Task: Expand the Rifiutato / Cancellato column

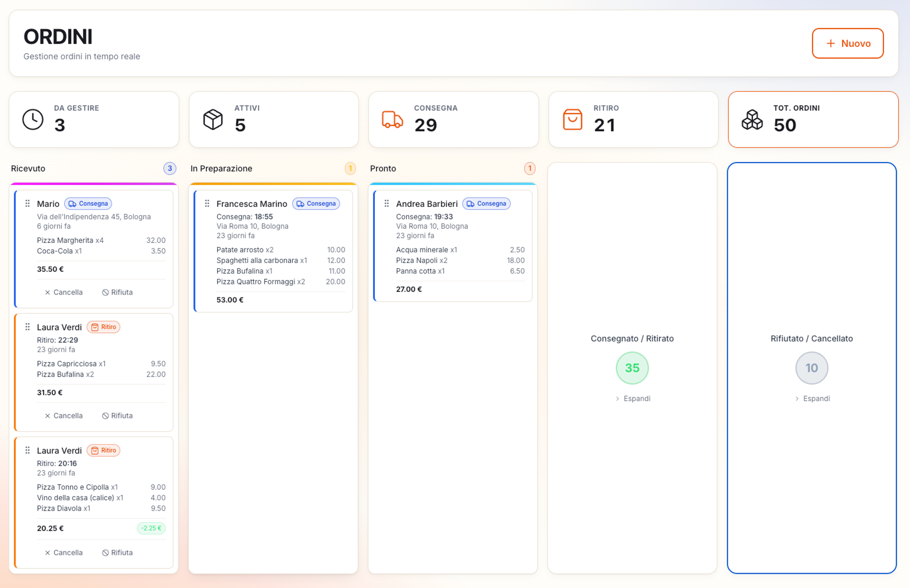Action: (812, 398)
